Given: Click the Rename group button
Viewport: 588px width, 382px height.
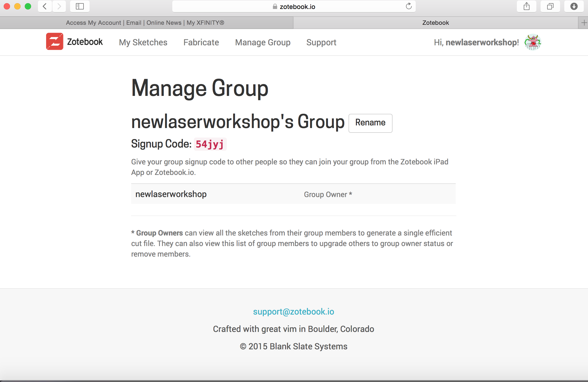Looking at the screenshot, I should click(370, 123).
